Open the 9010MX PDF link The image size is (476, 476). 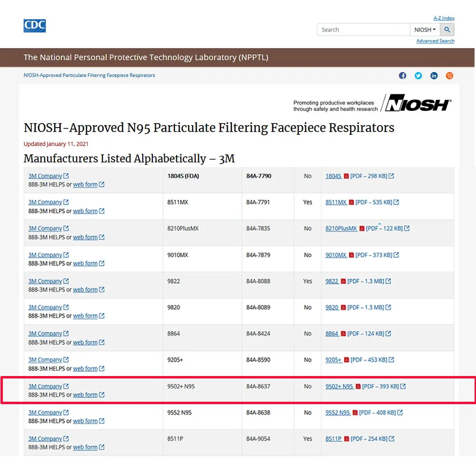coord(336,255)
